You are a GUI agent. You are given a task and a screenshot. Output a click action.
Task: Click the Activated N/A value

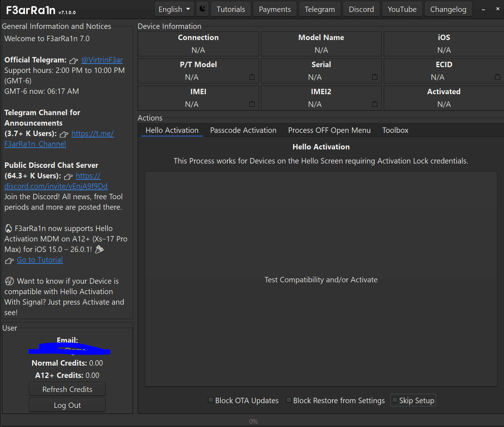(x=444, y=104)
